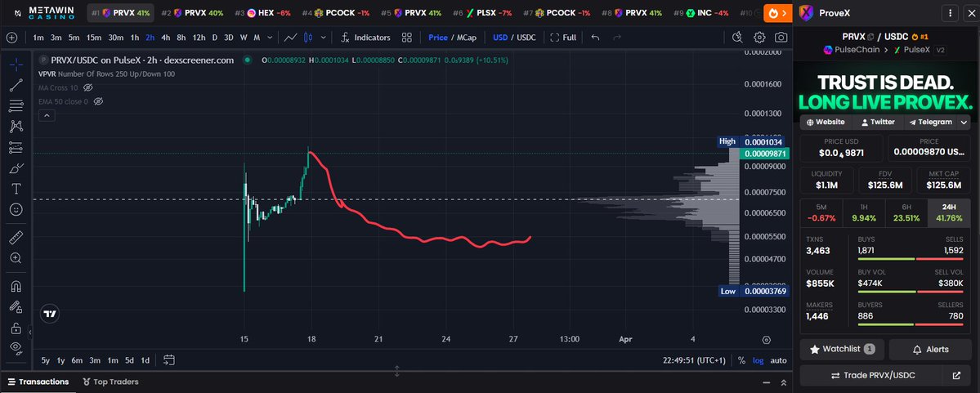Select the ruler measure tool

pyautogui.click(x=16, y=237)
